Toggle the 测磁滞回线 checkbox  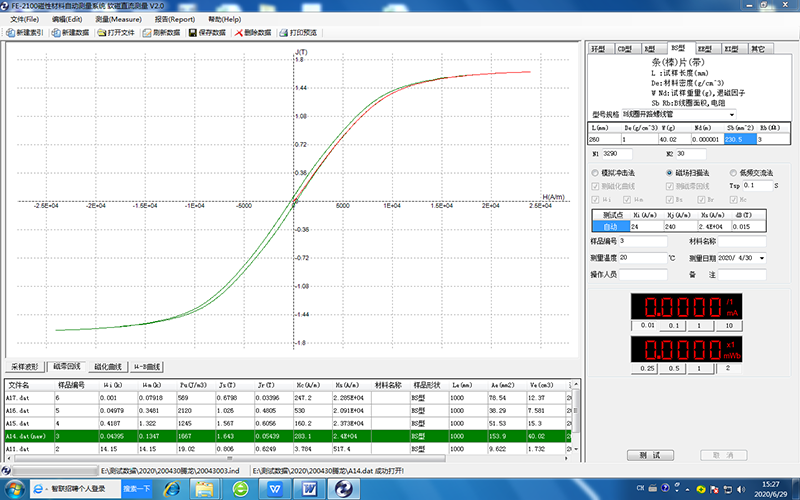669,186
